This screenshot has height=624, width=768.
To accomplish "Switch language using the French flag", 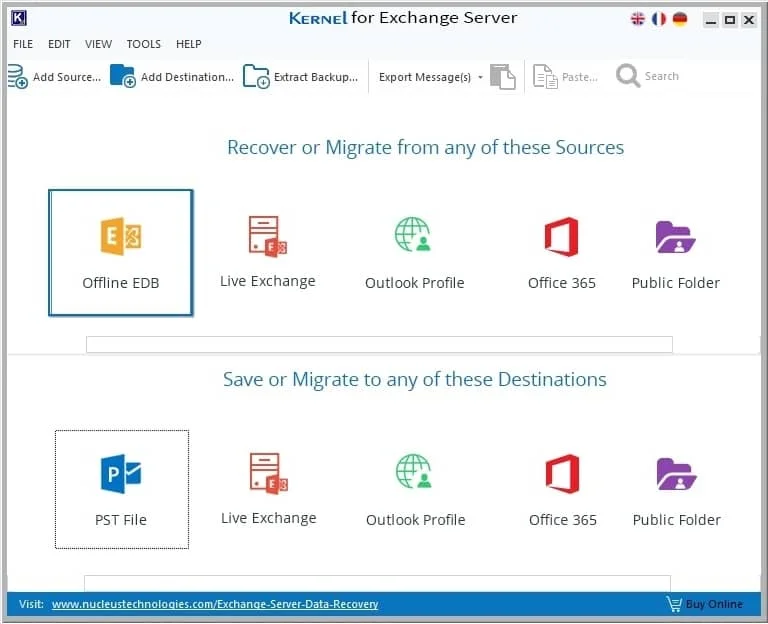I will [x=659, y=19].
